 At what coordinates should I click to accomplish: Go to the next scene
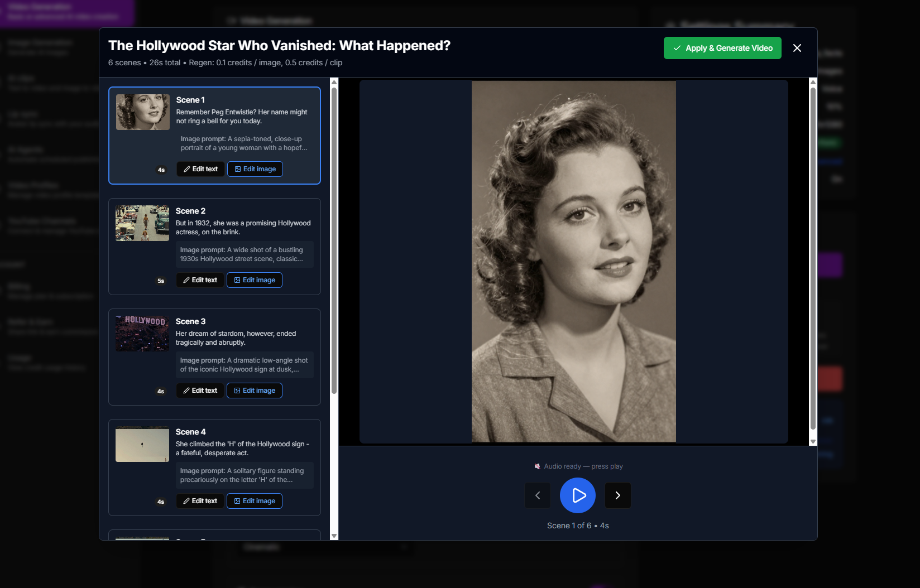(618, 495)
